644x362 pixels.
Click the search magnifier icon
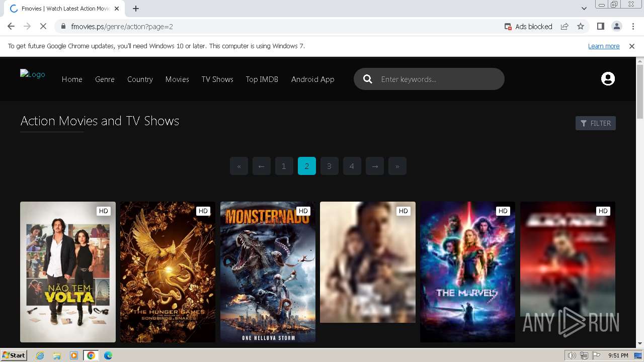(x=368, y=79)
